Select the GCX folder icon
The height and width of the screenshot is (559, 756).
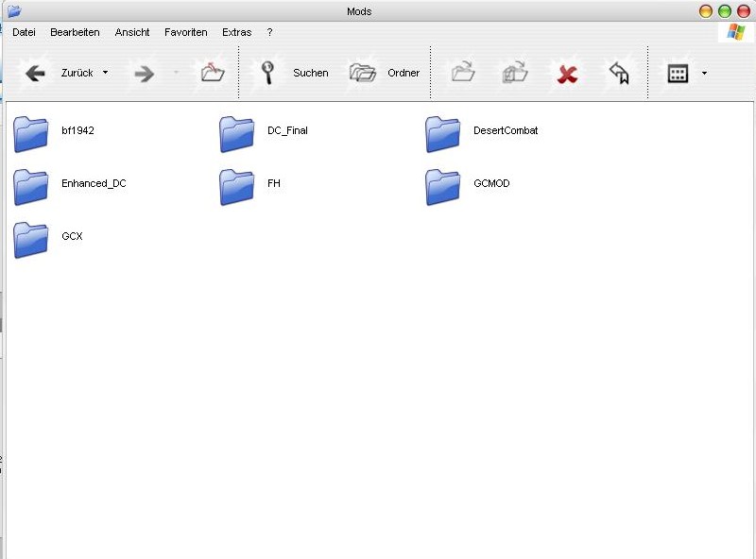(x=31, y=240)
